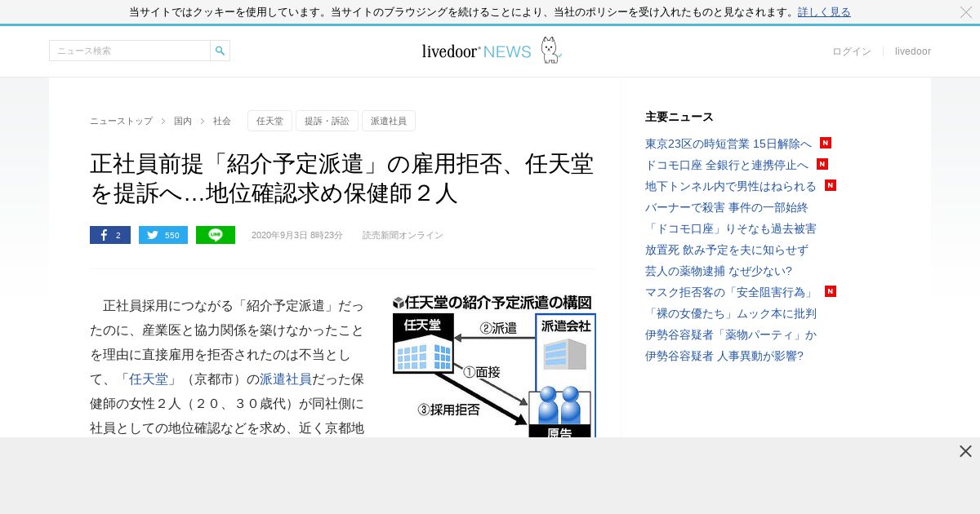Click the 任天堂 link in the article body
The height and width of the screenshot is (514, 980).
tap(149, 379)
